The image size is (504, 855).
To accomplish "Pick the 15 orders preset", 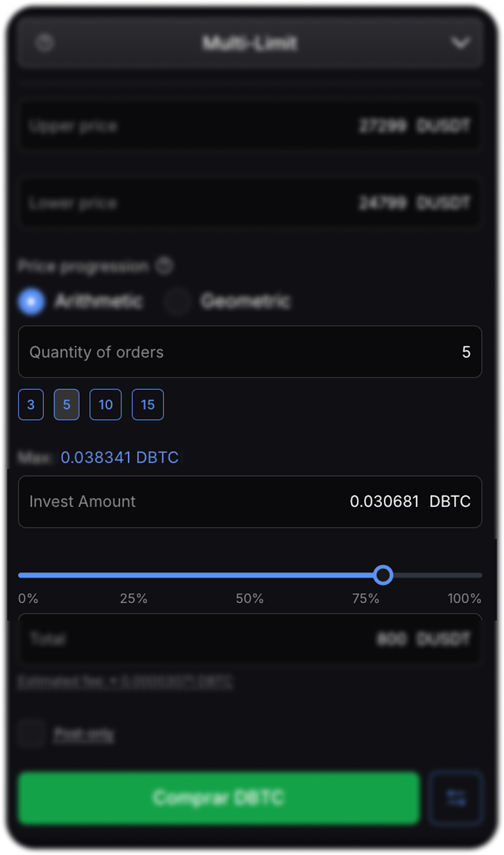I will [148, 405].
